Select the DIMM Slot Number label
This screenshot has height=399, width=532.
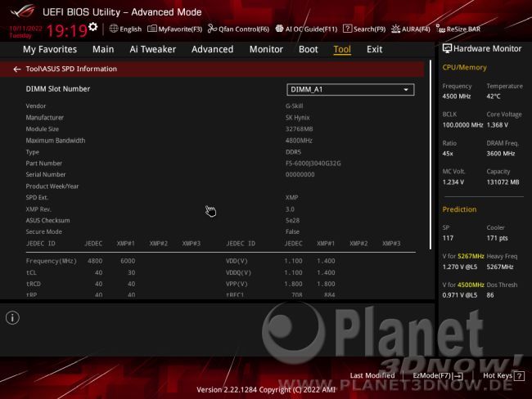(58, 89)
